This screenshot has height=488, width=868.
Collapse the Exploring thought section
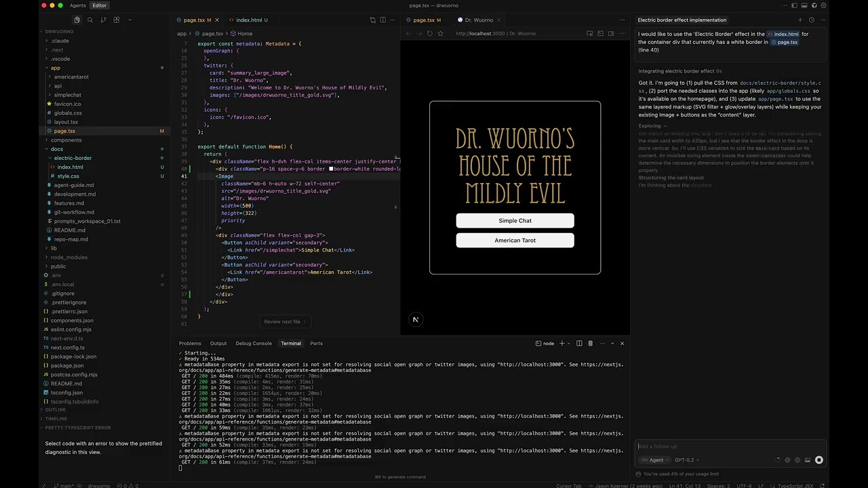coord(652,126)
